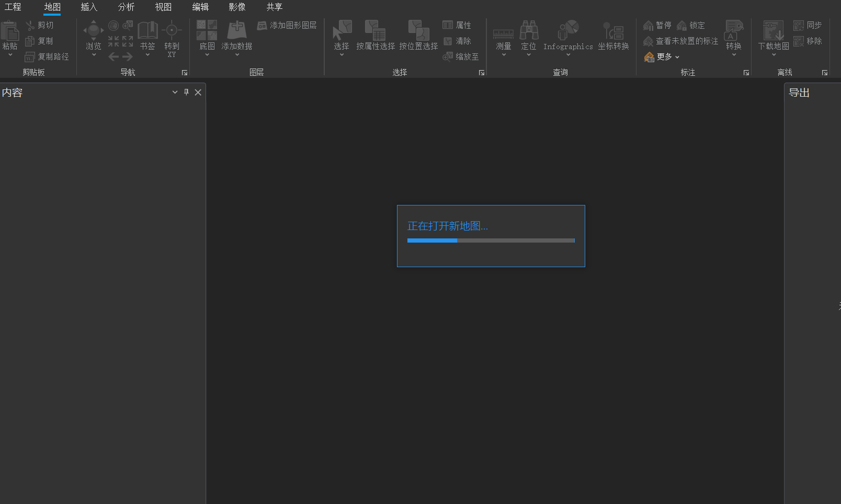Image resolution: width=841 pixels, height=504 pixels.
Task: Switch to the Map (地图) ribbon tab
Action: pyautogui.click(x=52, y=7)
